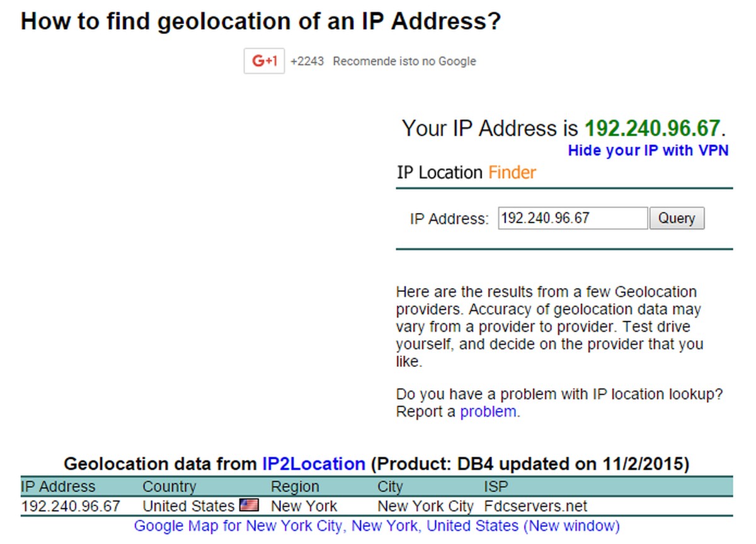Click the 'City' table column header

[x=389, y=486]
